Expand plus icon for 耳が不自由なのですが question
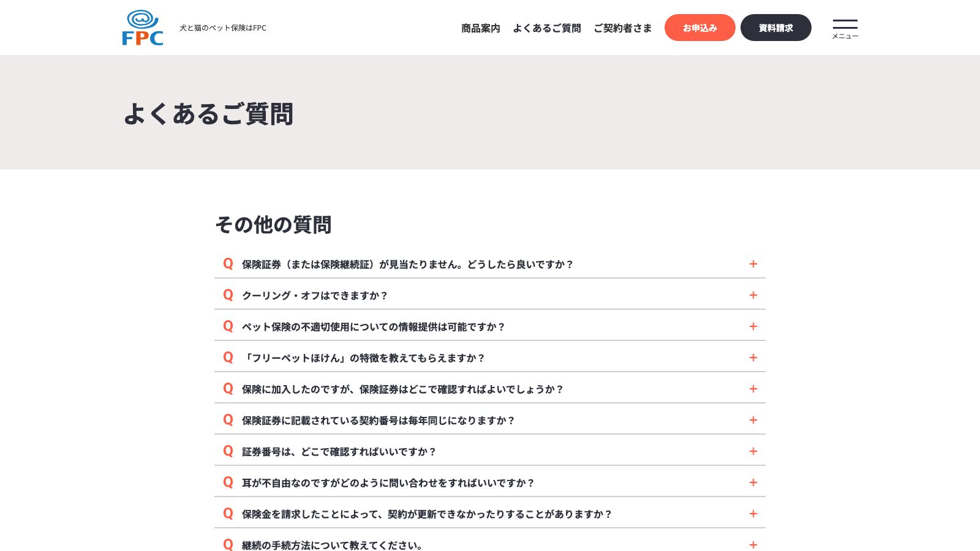980x551 pixels. click(753, 482)
